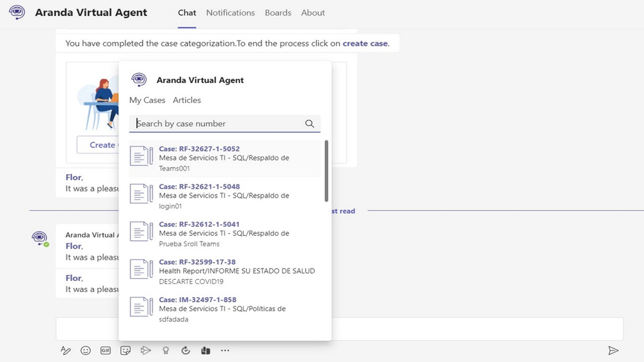644x362 pixels.
Task: Open the GIF picker icon
Action: [x=106, y=350]
